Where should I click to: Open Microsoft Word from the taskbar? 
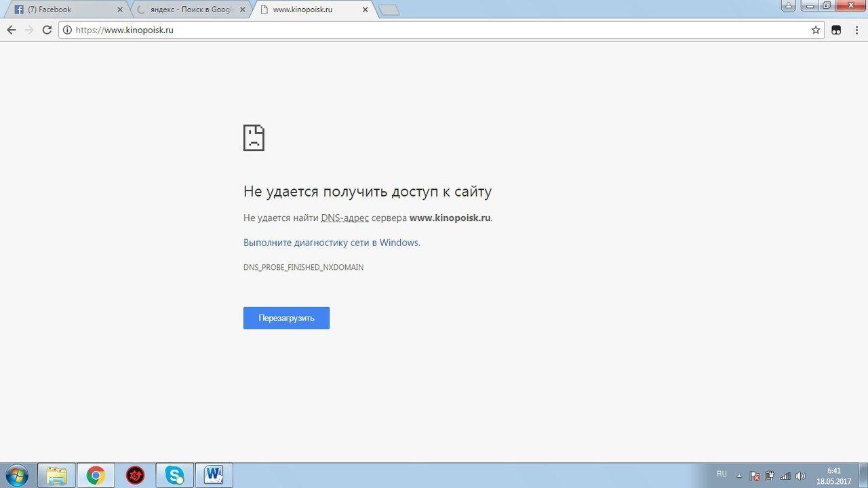coord(214,475)
